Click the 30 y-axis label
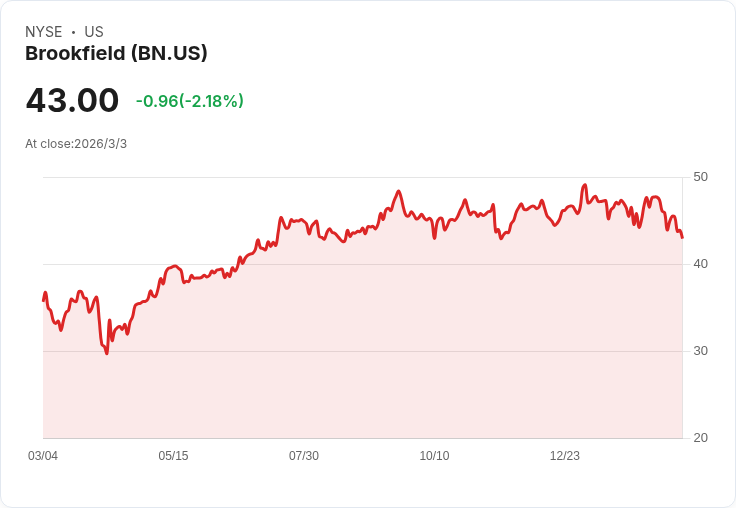This screenshot has height=508, width=736. (700, 351)
